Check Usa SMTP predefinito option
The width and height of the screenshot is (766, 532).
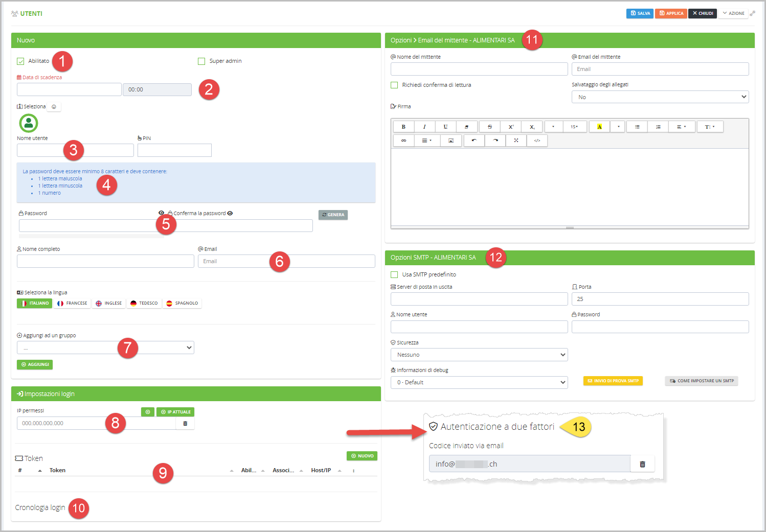394,275
